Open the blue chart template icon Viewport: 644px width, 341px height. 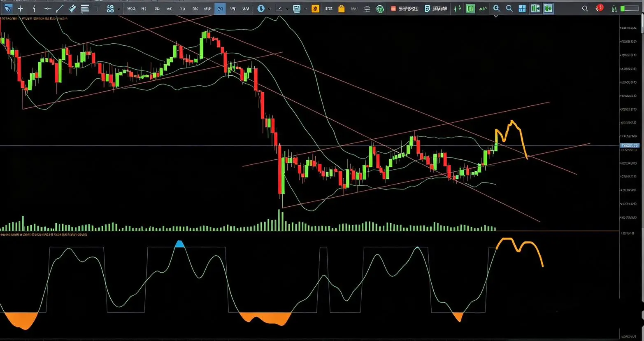pyautogui.click(x=297, y=8)
